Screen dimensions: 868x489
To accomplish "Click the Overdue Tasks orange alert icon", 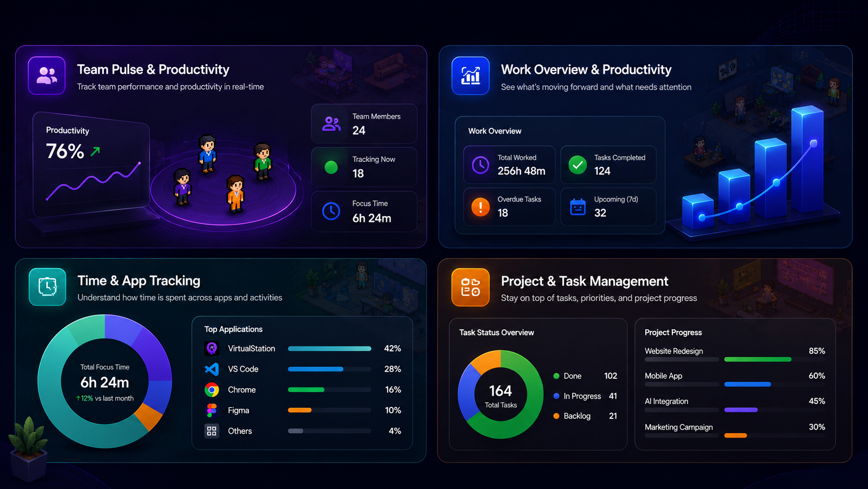I will click(x=480, y=207).
